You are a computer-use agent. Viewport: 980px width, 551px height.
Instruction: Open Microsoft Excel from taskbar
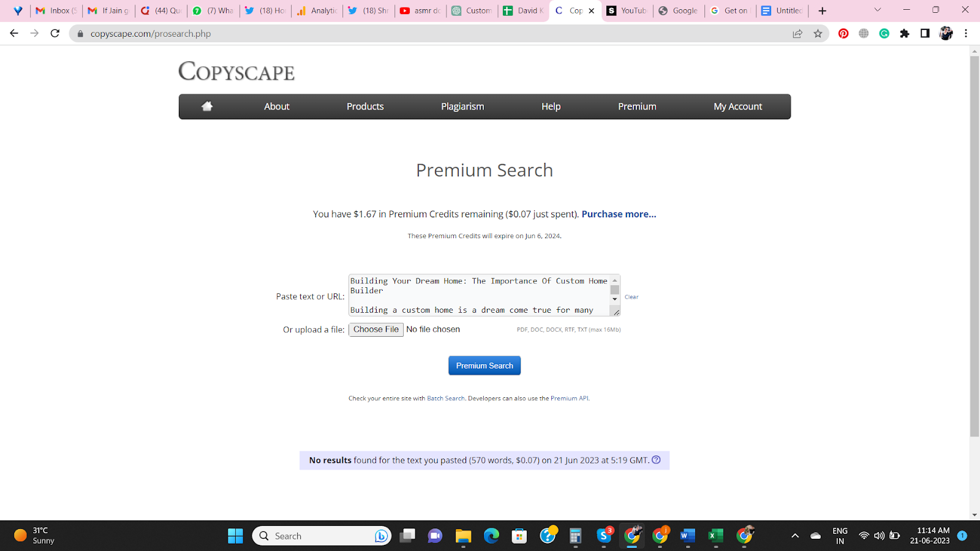click(715, 536)
